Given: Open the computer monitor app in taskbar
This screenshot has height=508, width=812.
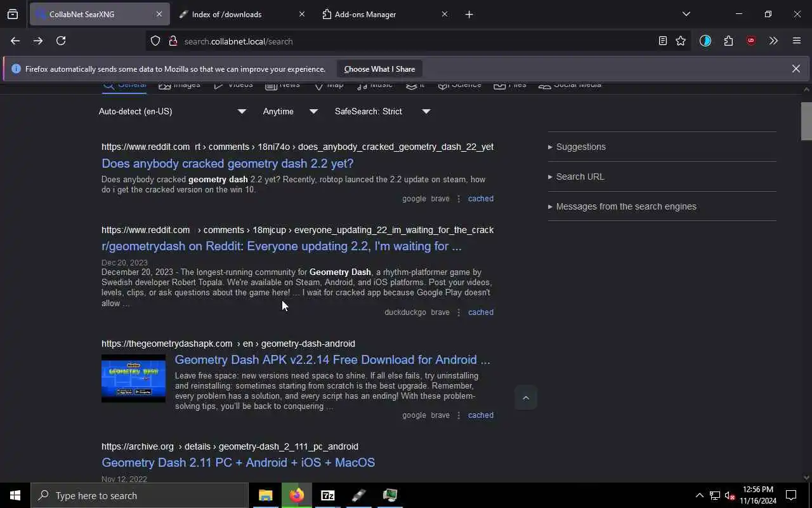Looking at the screenshot, I should pyautogui.click(x=390, y=495).
